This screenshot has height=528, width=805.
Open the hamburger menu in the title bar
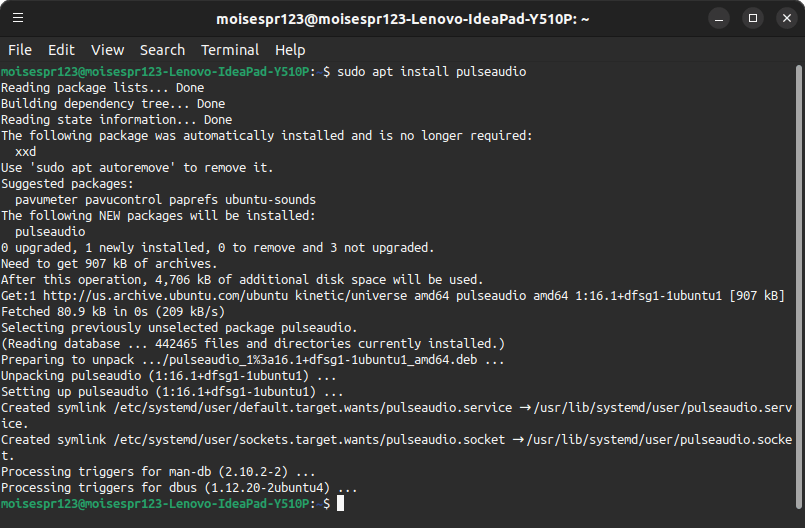(20, 18)
